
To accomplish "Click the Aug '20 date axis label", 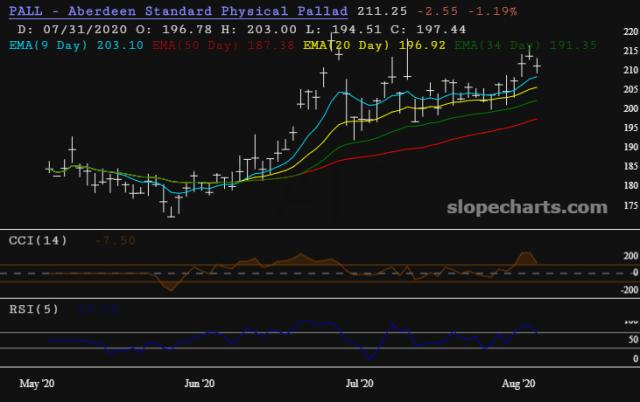I will tap(519, 383).
